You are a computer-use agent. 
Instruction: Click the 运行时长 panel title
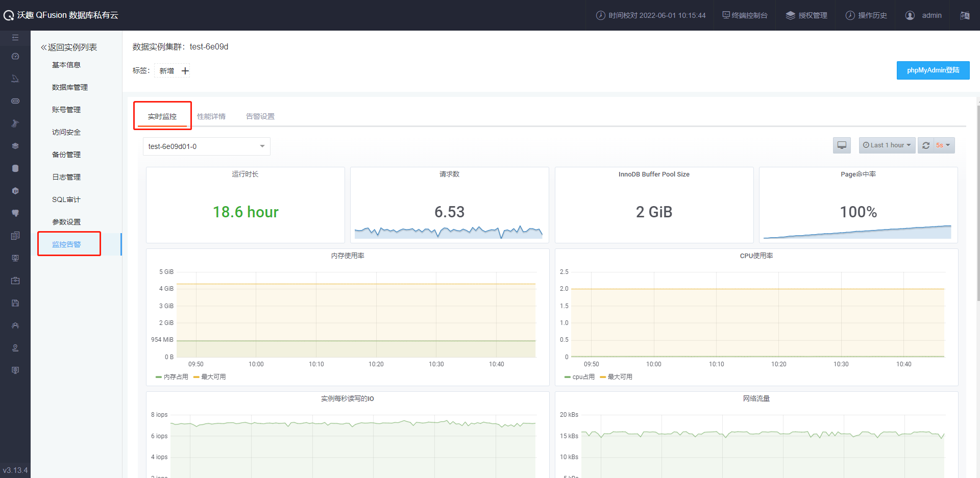click(245, 174)
